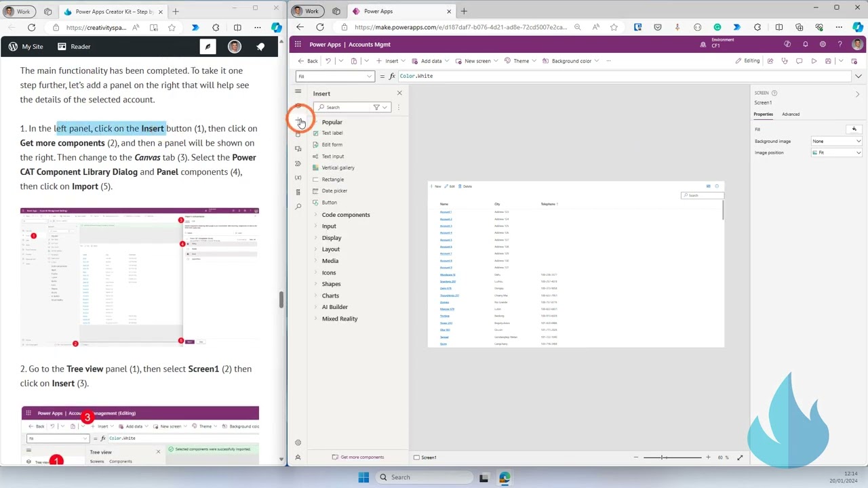Screen dimensions: 868x488
Task: Open the undo options dropdown arrow
Action: click(x=340, y=61)
